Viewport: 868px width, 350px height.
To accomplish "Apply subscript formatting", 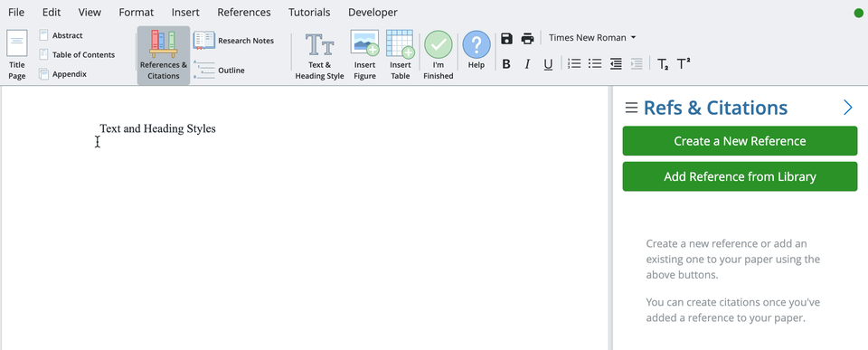I will click(663, 64).
